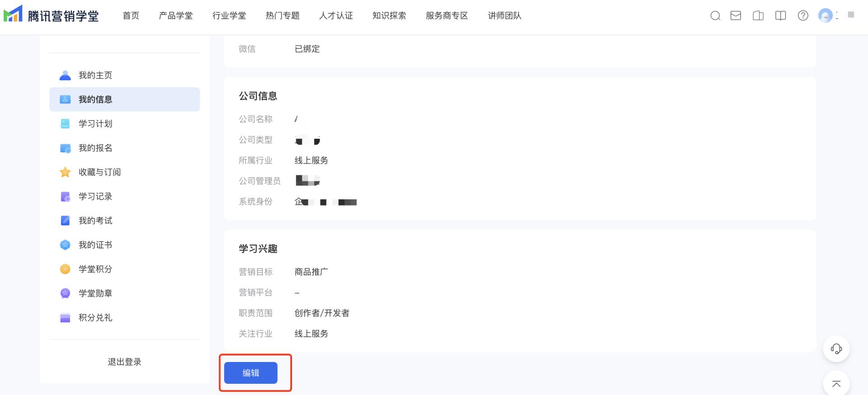Click the Tencent Marketing Academy logo
The image size is (868, 395).
tap(51, 15)
